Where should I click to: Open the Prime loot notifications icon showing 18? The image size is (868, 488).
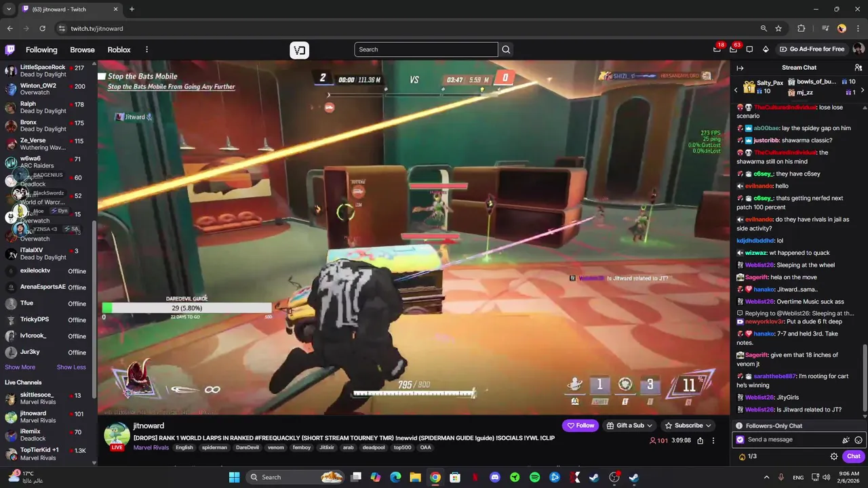(717, 49)
